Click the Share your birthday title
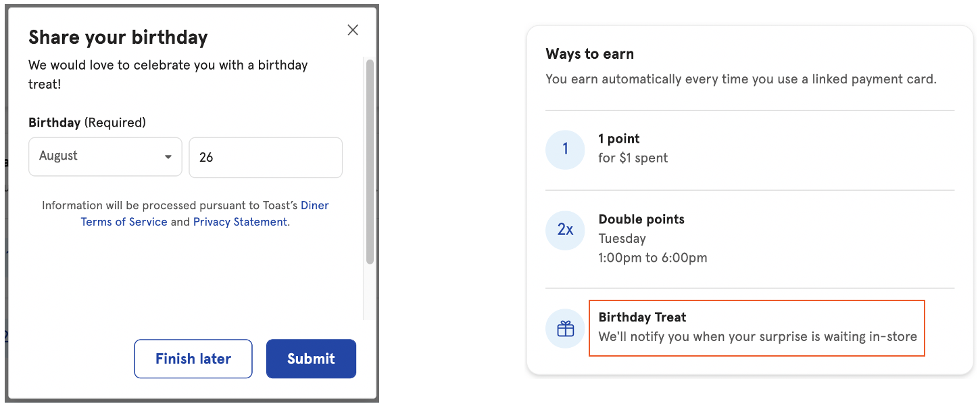The width and height of the screenshot is (980, 406). (118, 37)
